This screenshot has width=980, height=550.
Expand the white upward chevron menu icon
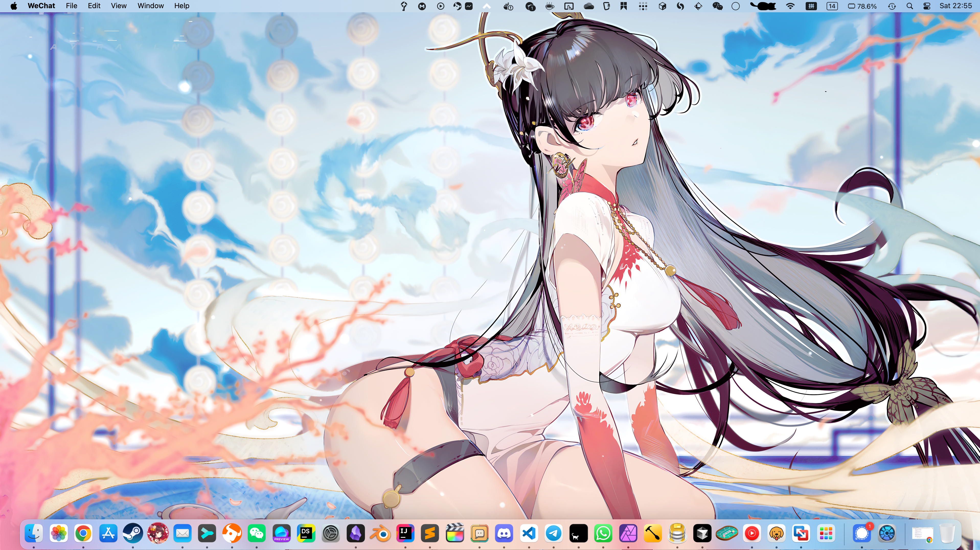[x=487, y=6]
